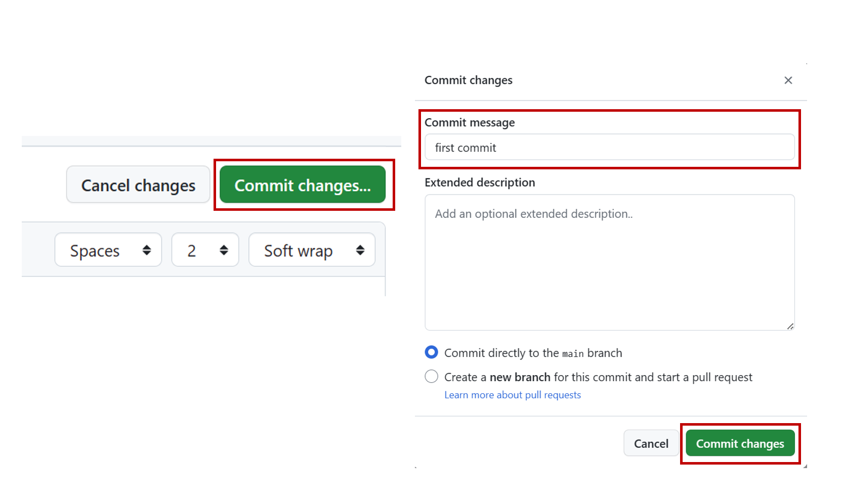Click the arrows icon on Spaces selector
The image size is (842, 504).
pos(147,250)
